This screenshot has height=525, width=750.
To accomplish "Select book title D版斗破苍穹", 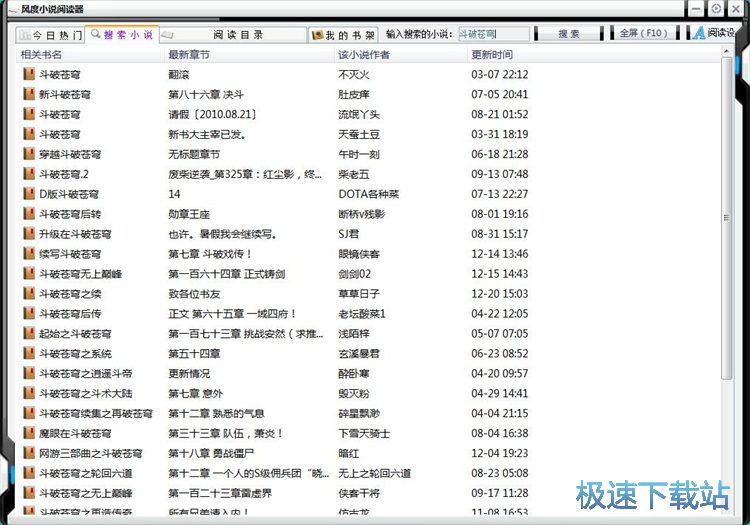I will 69,194.
